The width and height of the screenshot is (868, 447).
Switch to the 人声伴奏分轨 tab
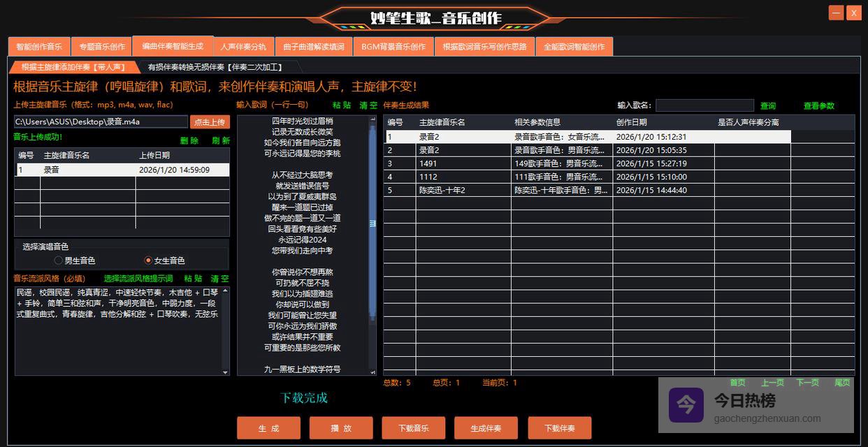243,47
